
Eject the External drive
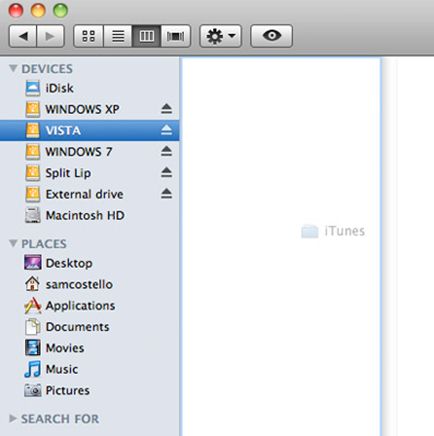click(166, 194)
